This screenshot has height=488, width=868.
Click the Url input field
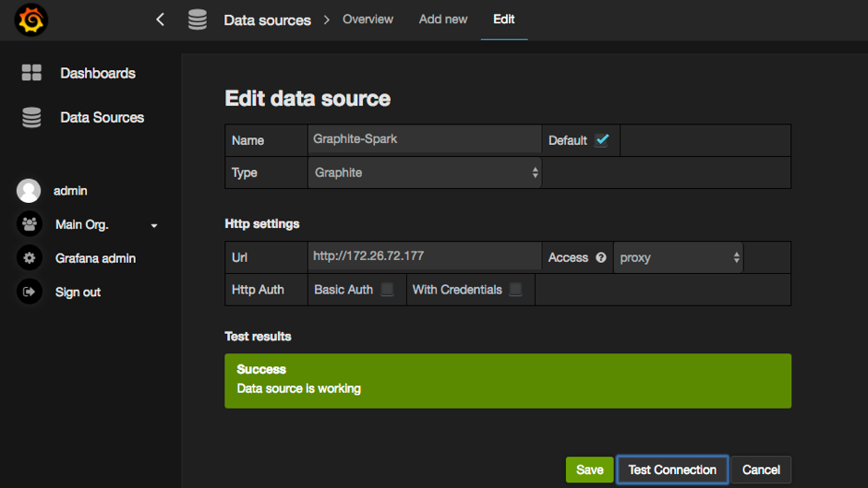click(425, 256)
